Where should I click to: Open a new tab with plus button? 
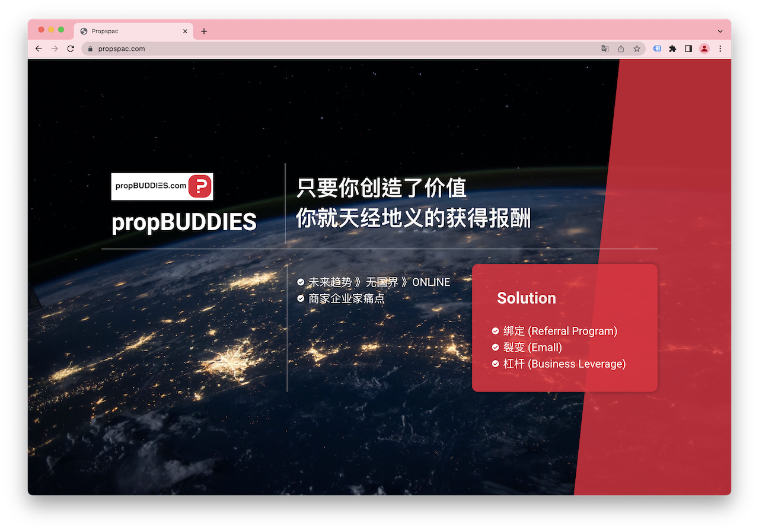204,31
